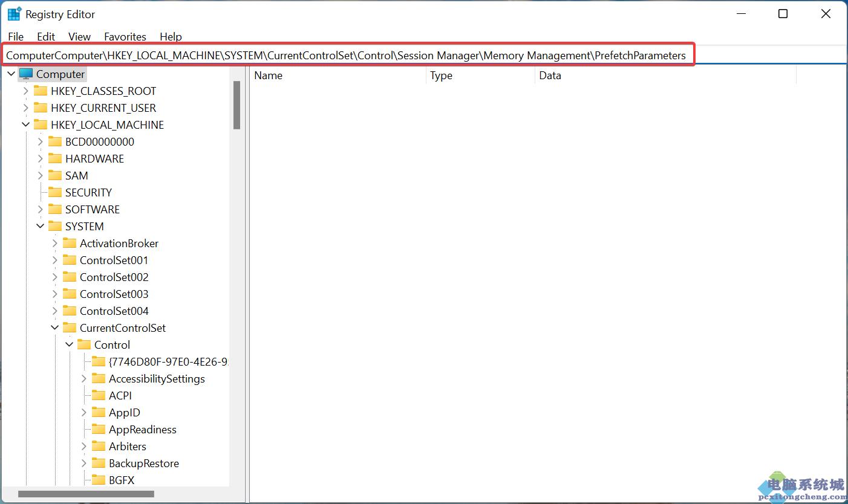Click the HKEY_LOCAL_MACHINE folder icon

pyautogui.click(x=41, y=124)
